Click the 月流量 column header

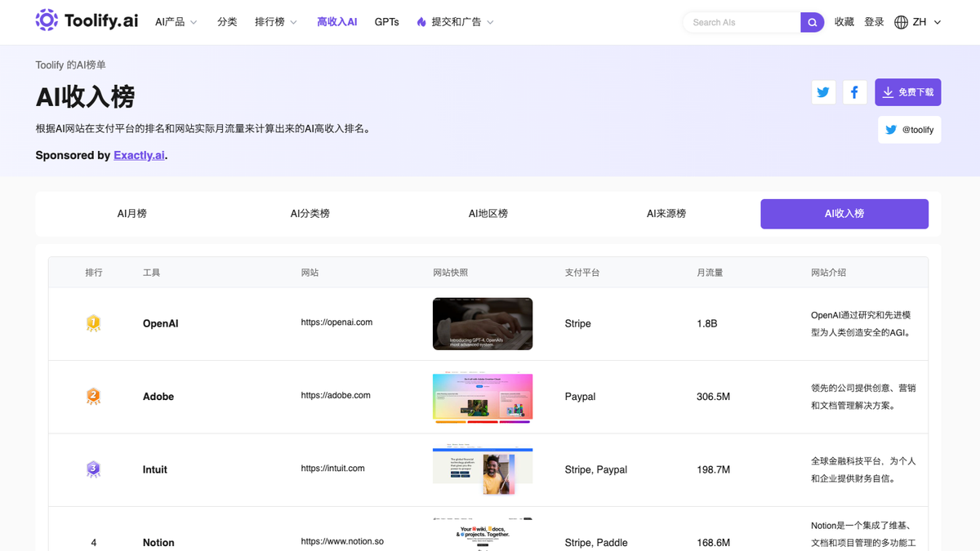710,272
